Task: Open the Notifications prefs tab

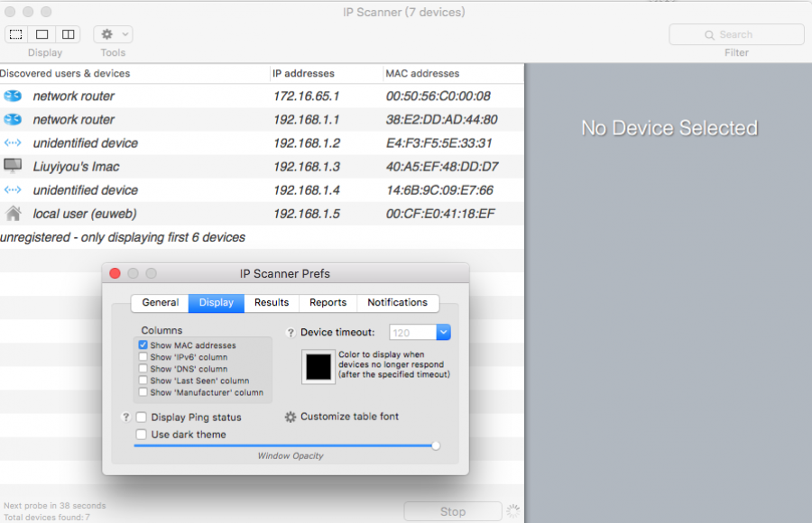Action: click(x=397, y=302)
